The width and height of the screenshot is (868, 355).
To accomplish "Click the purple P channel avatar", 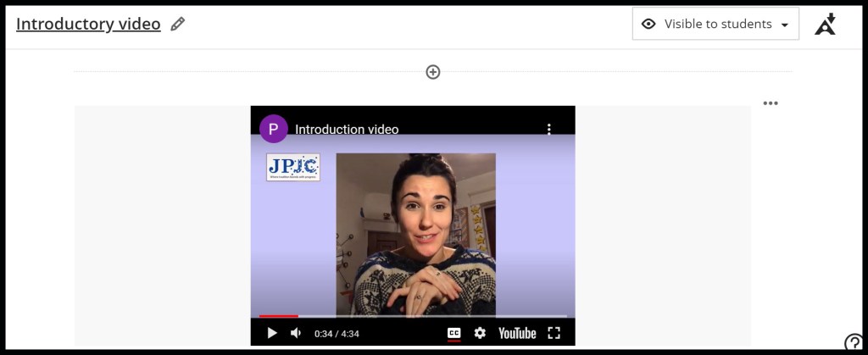I will click(273, 129).
